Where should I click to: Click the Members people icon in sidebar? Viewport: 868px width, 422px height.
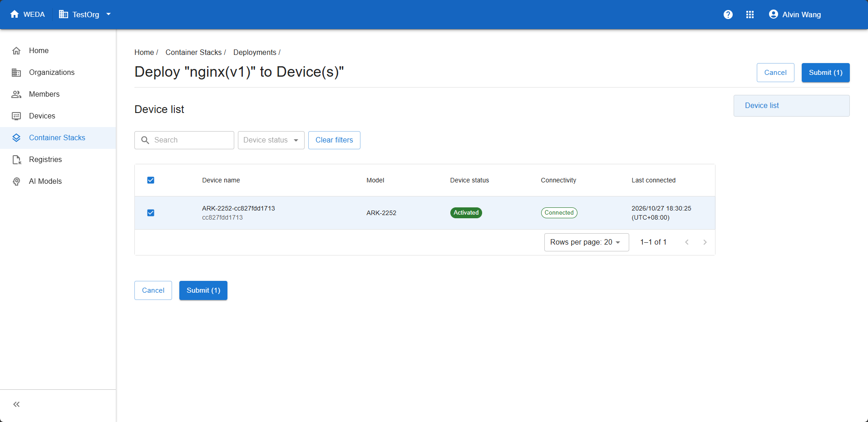click(x=16, y=94)
